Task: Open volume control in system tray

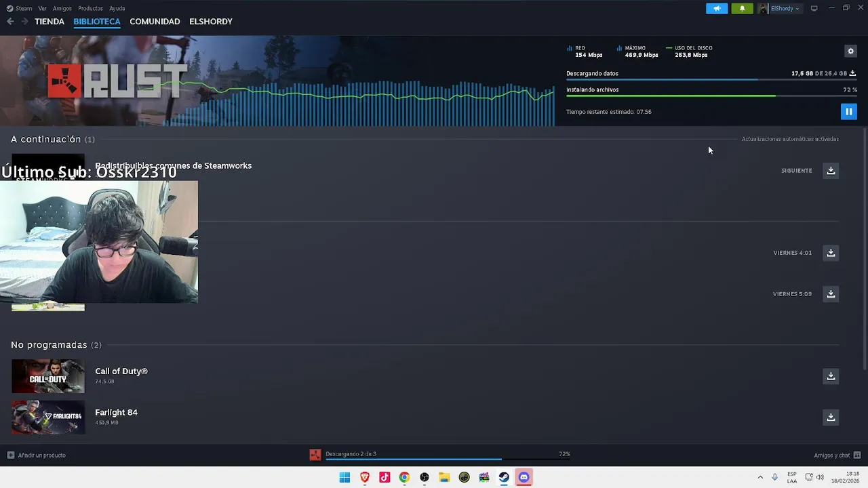Action: [x=821, y=477]
